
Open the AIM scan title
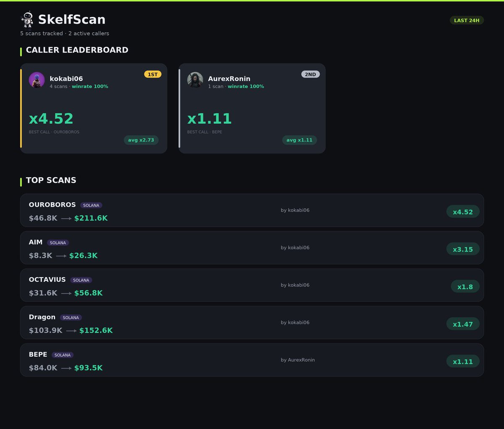coord(36,242)
